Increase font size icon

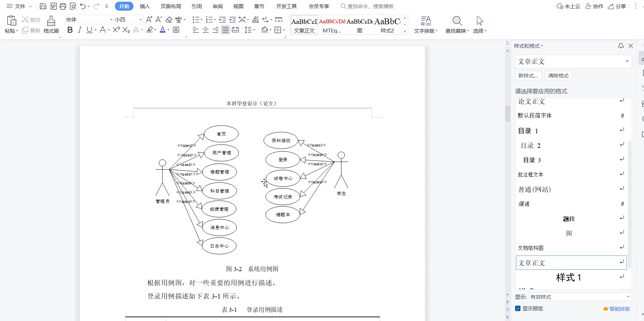tap(149, 19)
